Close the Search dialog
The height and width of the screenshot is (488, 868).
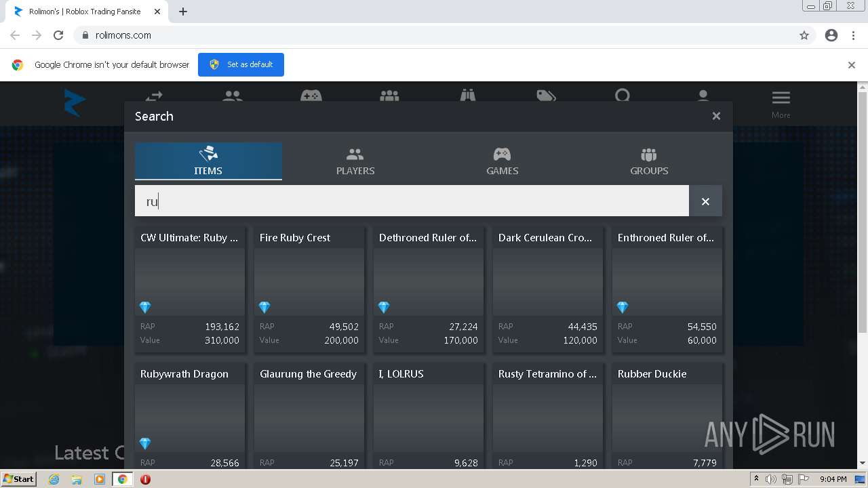[x=716, y=116]
